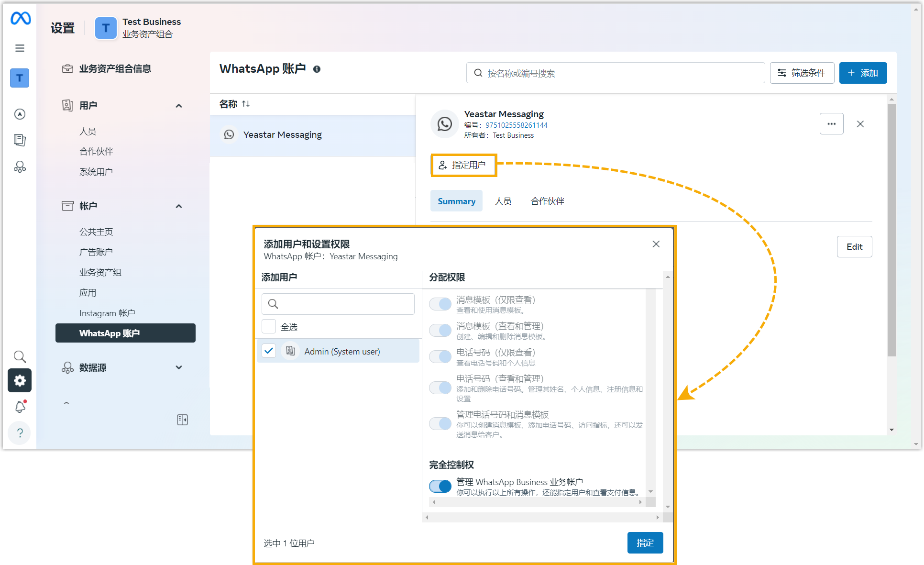
Task: Expand the 数据源 sidebar section
Action: [179, 367]
